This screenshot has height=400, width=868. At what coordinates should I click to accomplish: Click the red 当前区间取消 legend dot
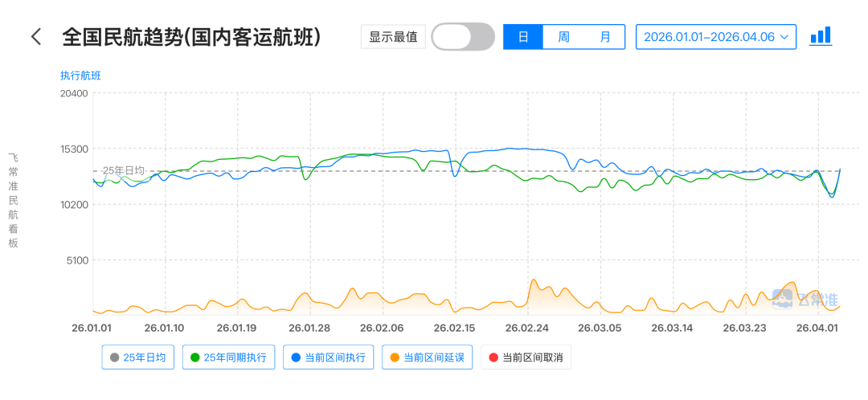(x=492, y=357)
